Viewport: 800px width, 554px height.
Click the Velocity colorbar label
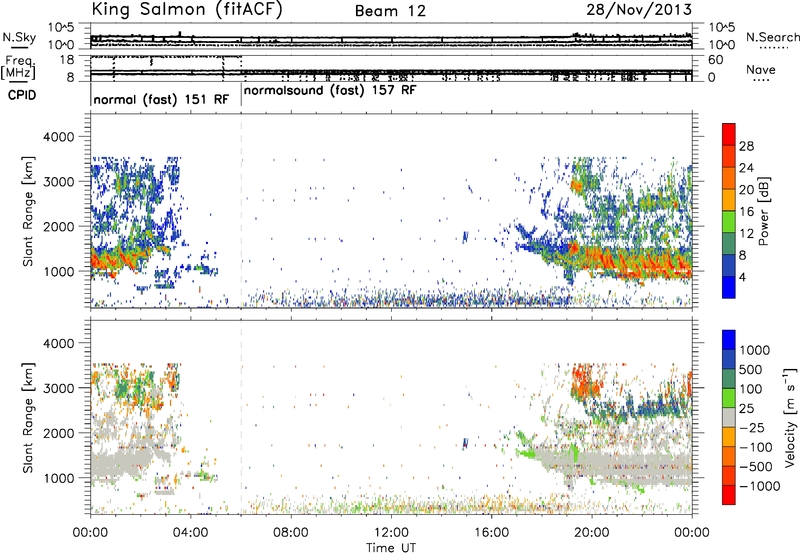coord(790,417)
